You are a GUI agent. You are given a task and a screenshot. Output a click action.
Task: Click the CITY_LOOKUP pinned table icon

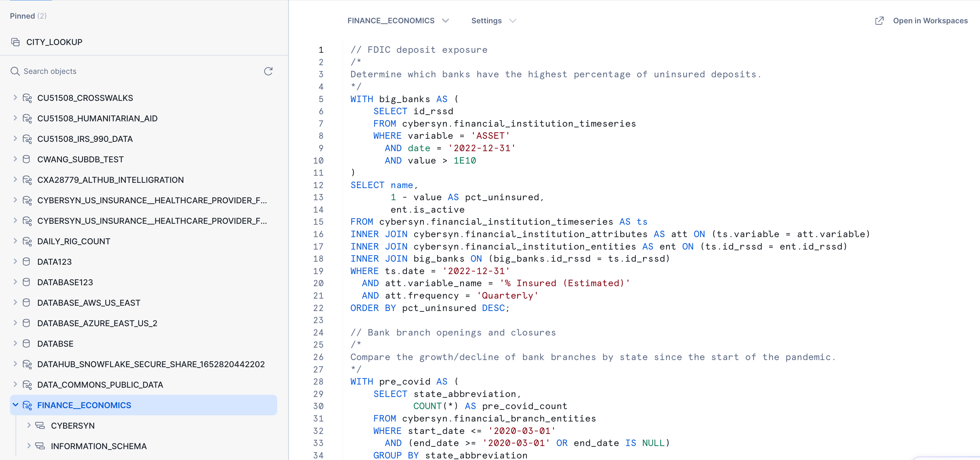point(16,42)
